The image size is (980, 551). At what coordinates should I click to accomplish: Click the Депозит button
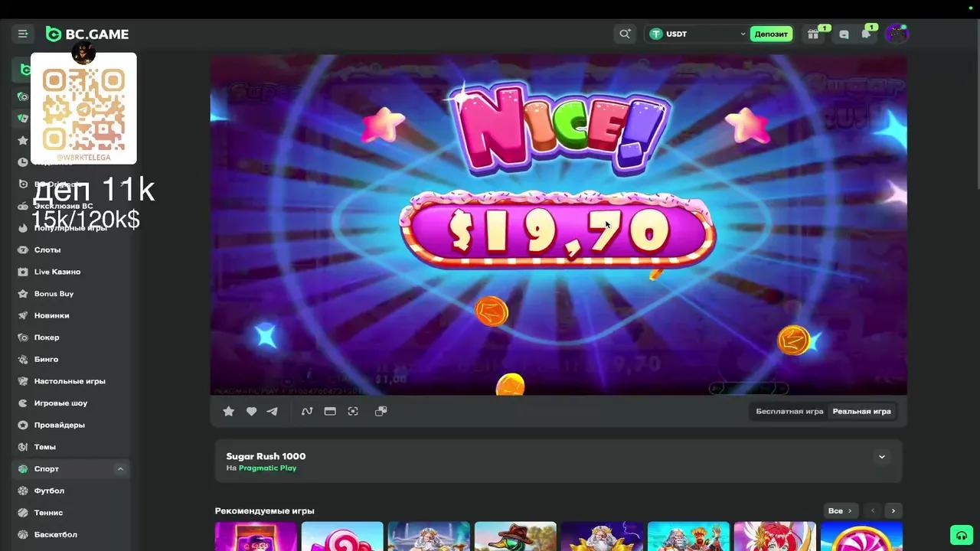tap(771, 34)
